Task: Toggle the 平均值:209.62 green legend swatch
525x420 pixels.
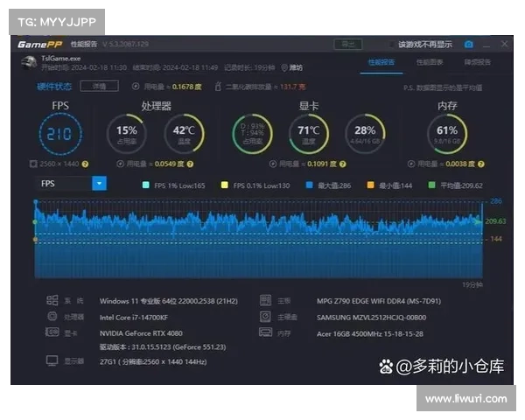Action: click(x=432, y=185)
